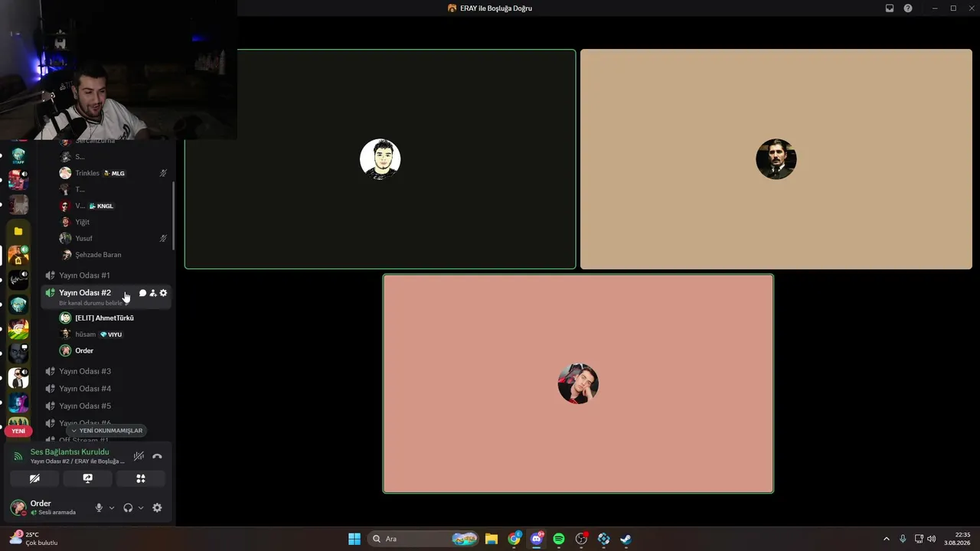Open the volume tray icon
This screenshot has height=551, width=980.
[x=932, y=539]
